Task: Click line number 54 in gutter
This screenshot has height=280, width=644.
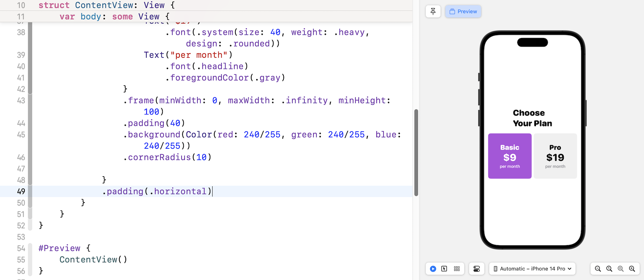Action: (21, 248)
